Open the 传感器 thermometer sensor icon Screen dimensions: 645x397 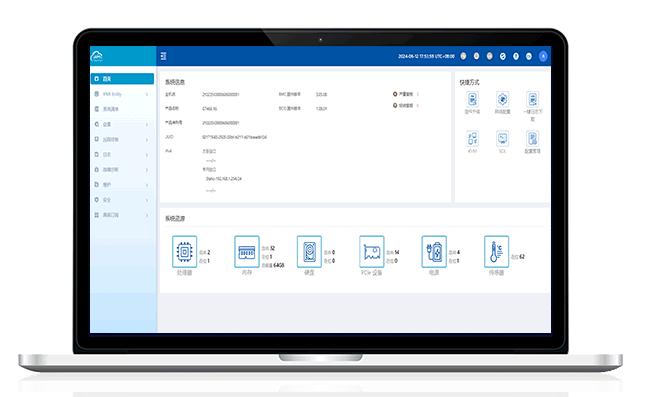click(497, 251)
